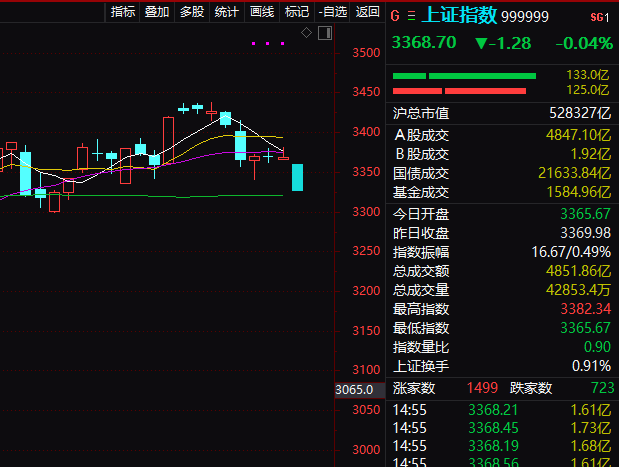
Task: Click the 返回 back button
Action: (368, 12)
